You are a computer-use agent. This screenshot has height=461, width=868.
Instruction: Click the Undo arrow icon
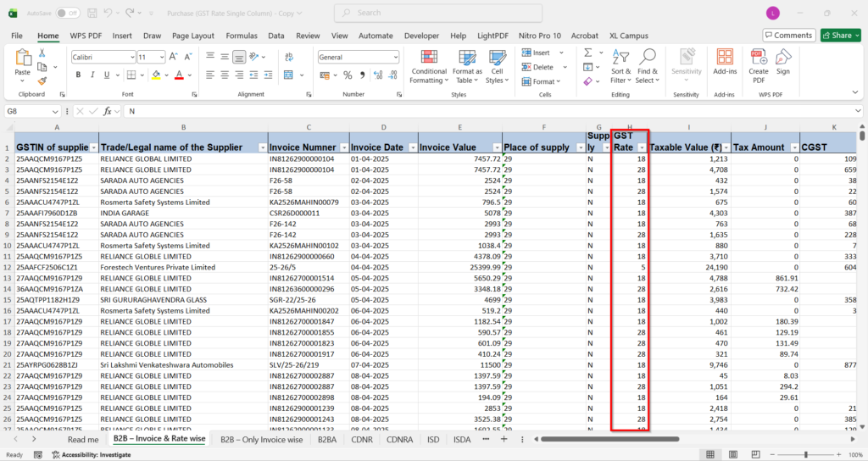click(x=108, y=13)
